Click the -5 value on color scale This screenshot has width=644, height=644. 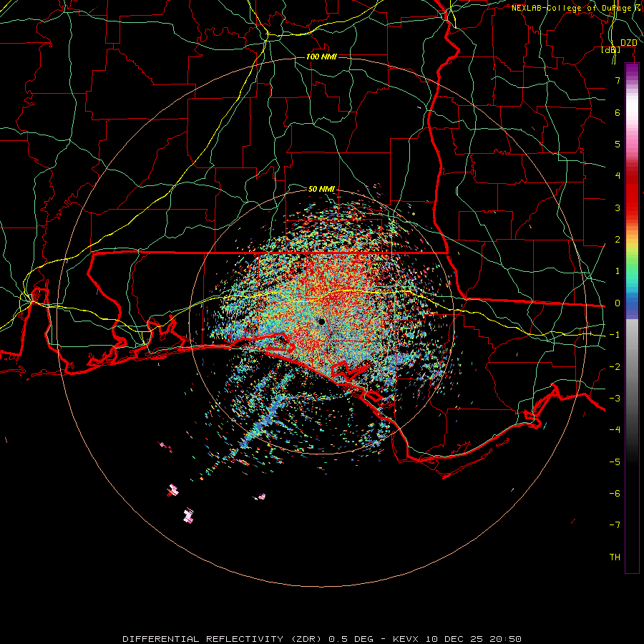[615, 462]
